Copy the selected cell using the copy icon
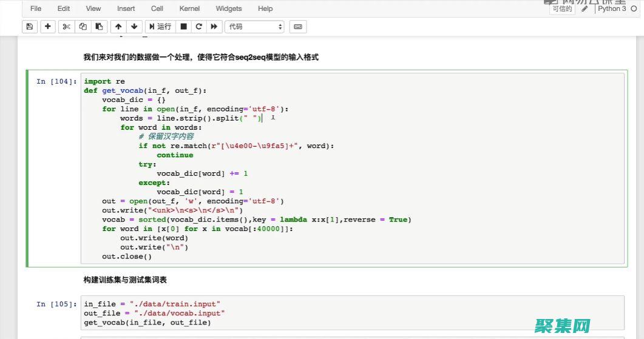Viewport: 644px width, 339px height. 83,27
